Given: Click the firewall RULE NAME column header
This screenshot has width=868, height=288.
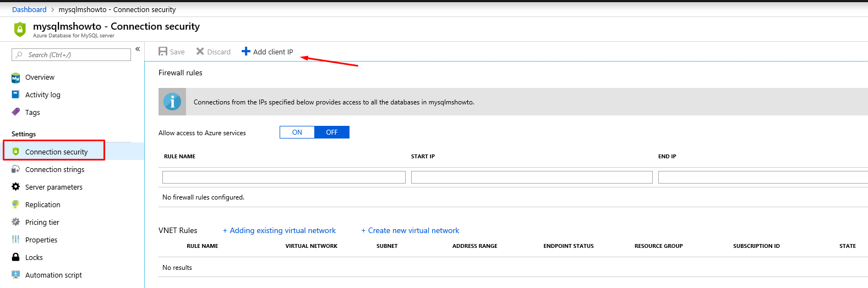Looking at the screenshot, I should click(179, 157).
